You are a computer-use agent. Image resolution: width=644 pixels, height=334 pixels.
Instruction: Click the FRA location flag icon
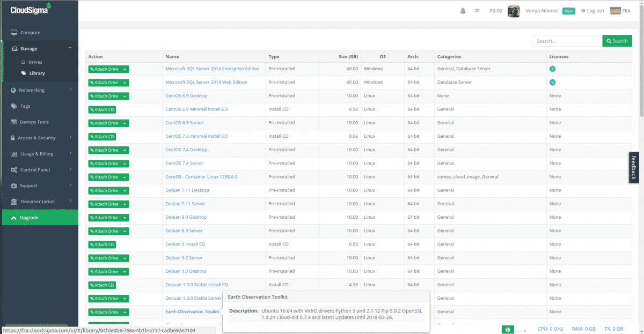click(x=615, y=10)
